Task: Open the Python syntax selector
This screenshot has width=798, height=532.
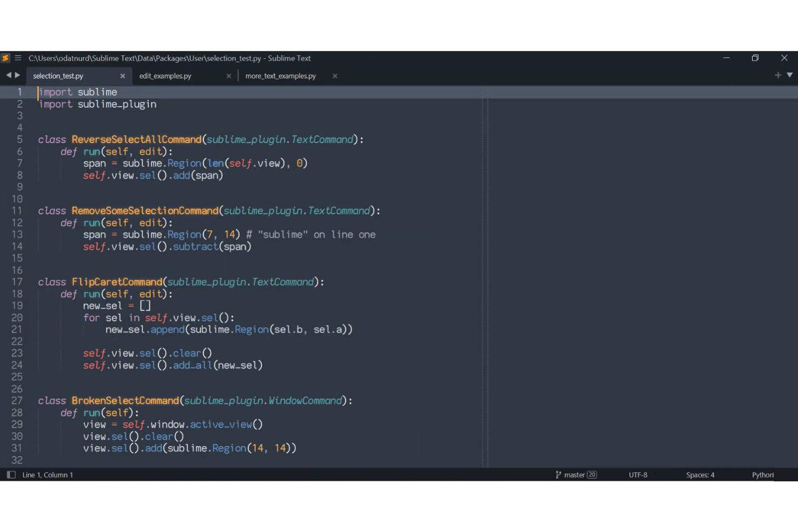Action: coord(762,474)
